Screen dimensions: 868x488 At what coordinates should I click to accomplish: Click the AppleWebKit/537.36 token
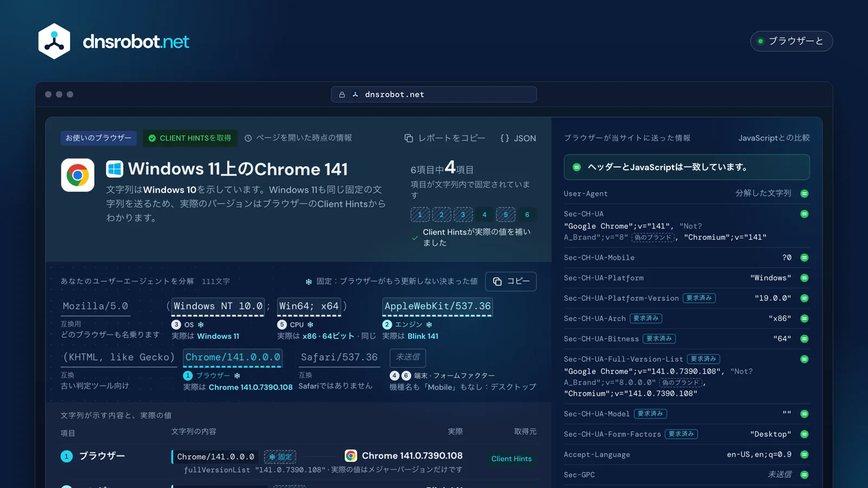tap(438, 306)
